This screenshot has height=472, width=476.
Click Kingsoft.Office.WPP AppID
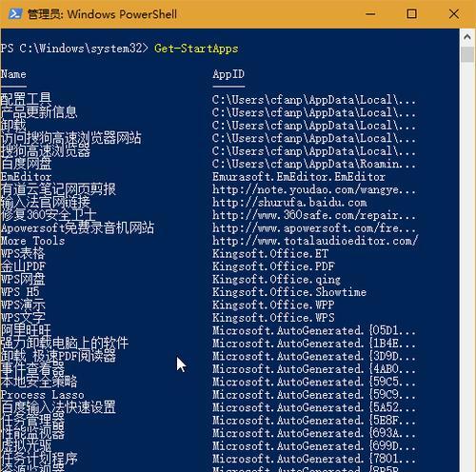click(x=273, y=305)
